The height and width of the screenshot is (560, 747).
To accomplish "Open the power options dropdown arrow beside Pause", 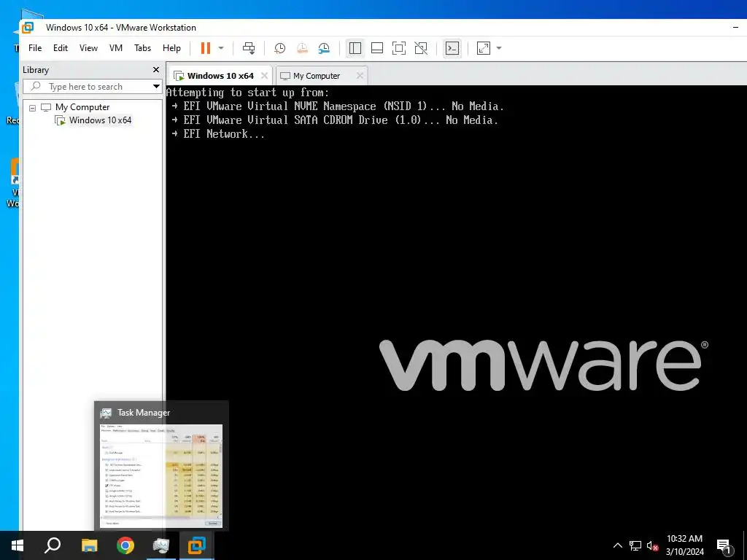I will tap(221, 48).
